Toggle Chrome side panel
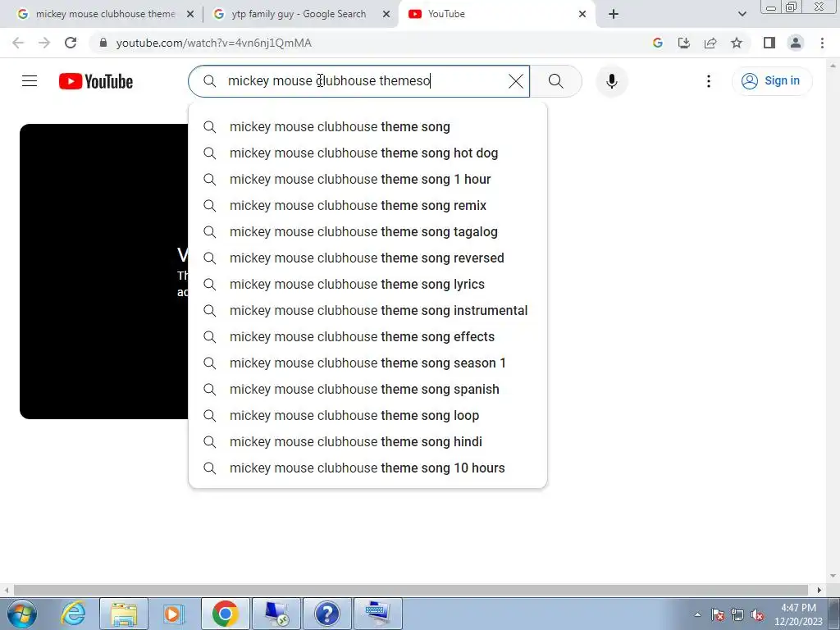 coord(769,43)
